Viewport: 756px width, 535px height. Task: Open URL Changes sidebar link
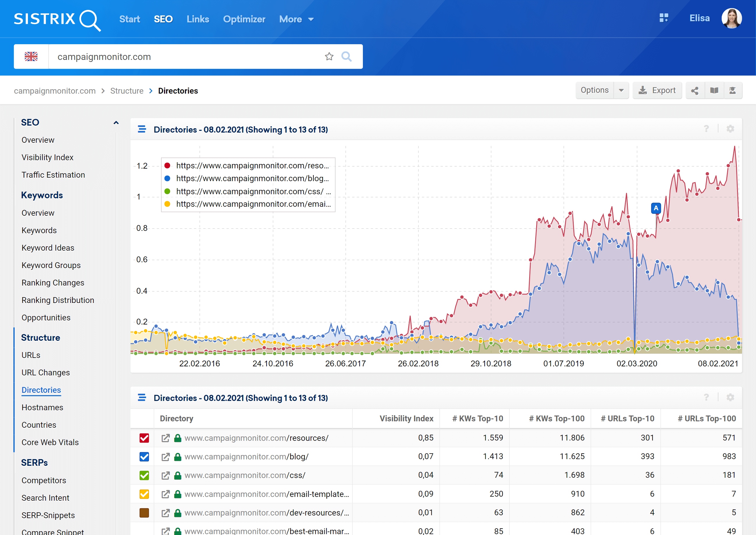point(46,372)
